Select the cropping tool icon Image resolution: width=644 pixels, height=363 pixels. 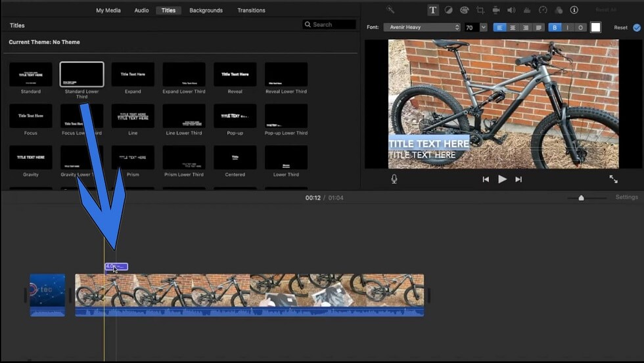(x=480, y=10)
